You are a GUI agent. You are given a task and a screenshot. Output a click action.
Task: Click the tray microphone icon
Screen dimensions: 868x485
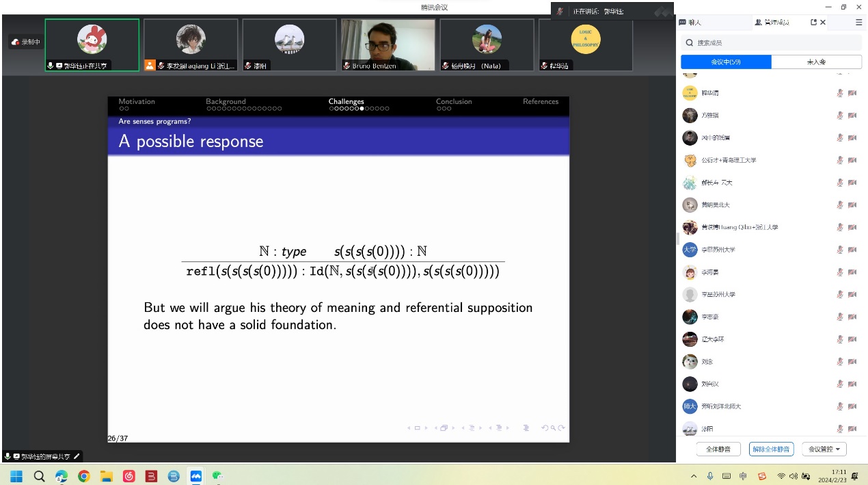click(x=710, y=476)
